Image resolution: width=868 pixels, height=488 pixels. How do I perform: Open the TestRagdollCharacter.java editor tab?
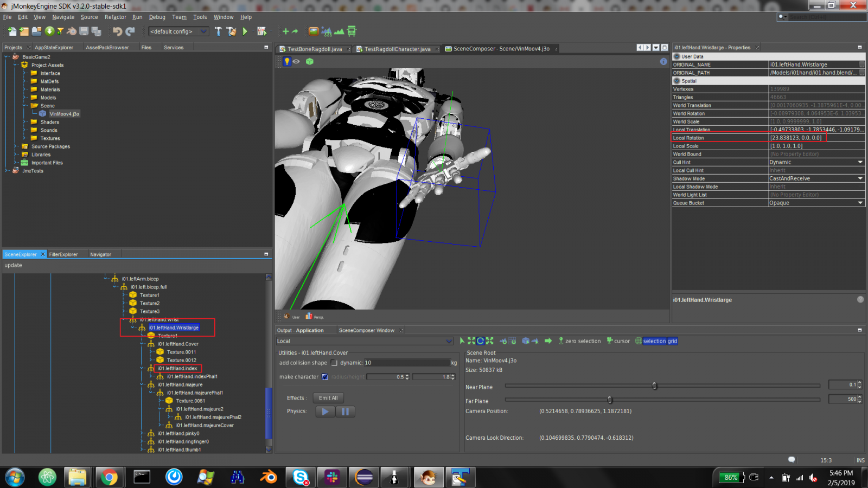(397, 49)
